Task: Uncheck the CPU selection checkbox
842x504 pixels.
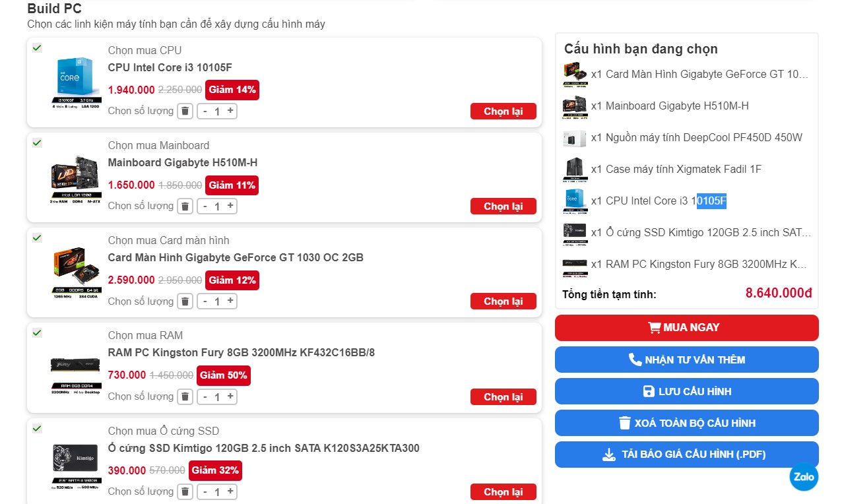Action: 37,47
